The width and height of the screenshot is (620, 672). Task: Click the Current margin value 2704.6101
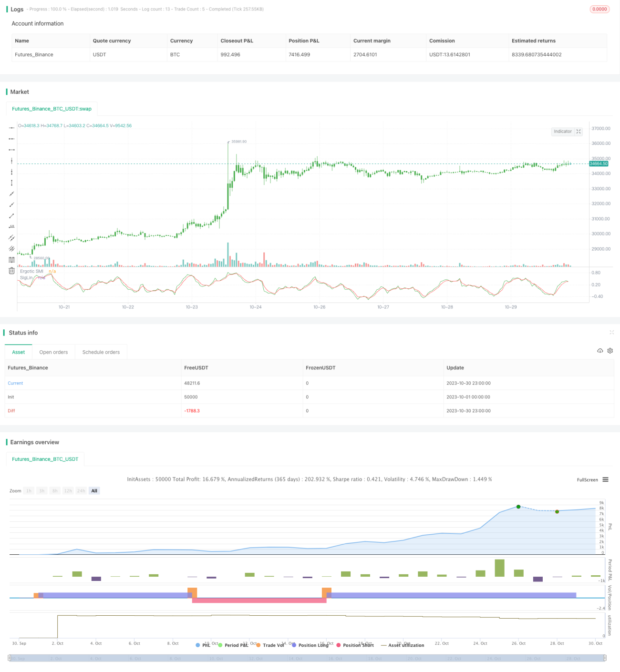[365, 55]
